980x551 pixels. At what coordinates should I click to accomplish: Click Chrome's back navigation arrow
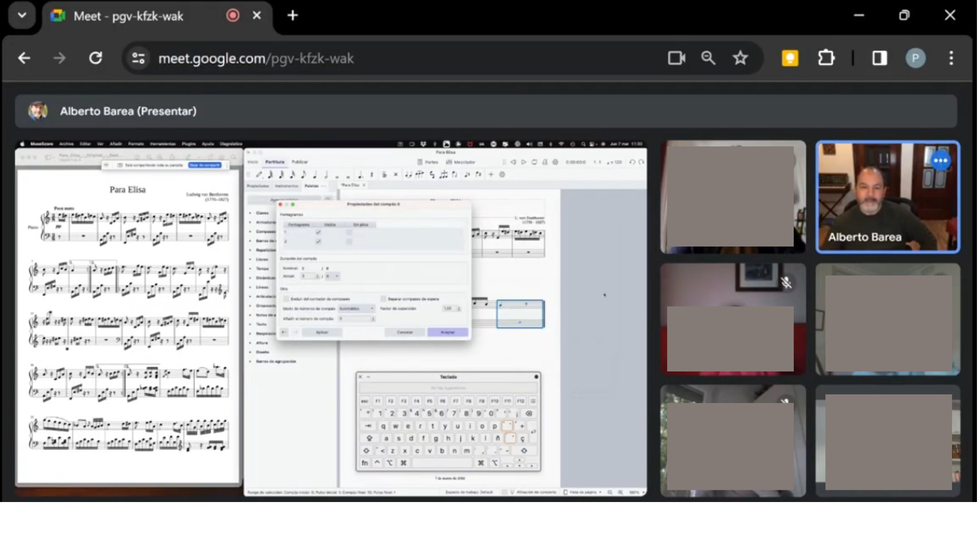point(24,58)
